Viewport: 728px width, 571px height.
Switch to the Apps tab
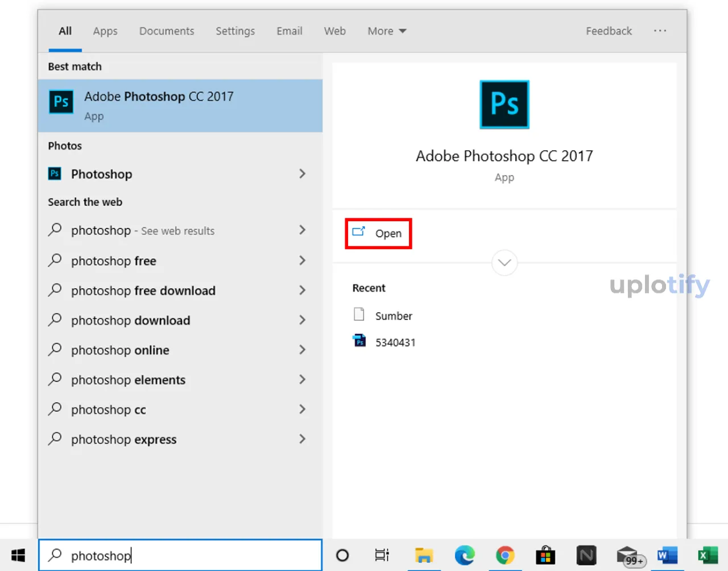pyautogui.click(x=105, y=31)
